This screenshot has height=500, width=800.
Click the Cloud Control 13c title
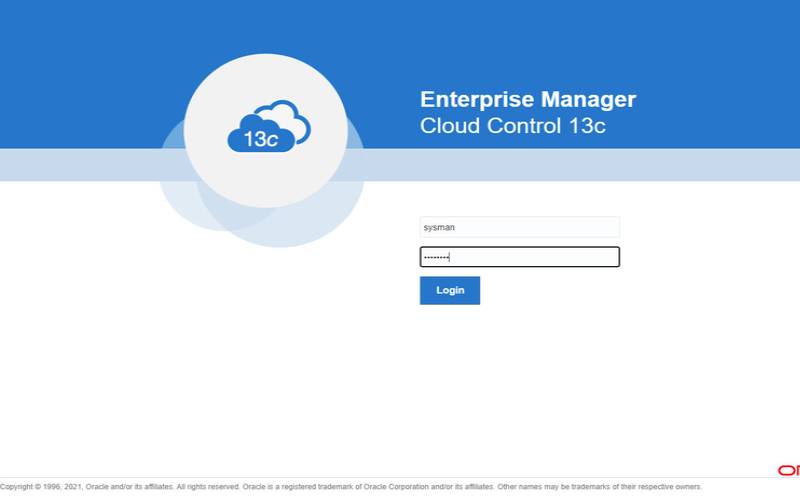[x=512, y=126]
